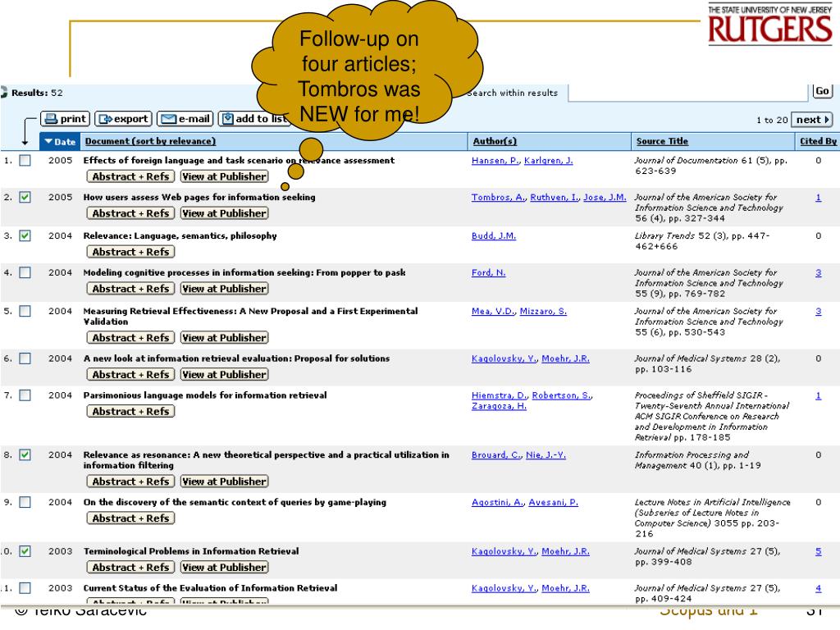Focus the Search within results field

[687, 93]
